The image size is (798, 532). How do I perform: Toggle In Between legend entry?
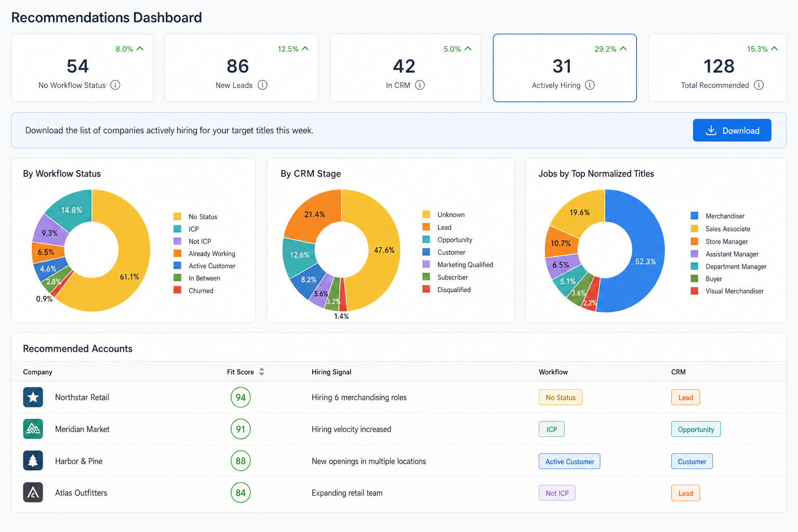197,278
